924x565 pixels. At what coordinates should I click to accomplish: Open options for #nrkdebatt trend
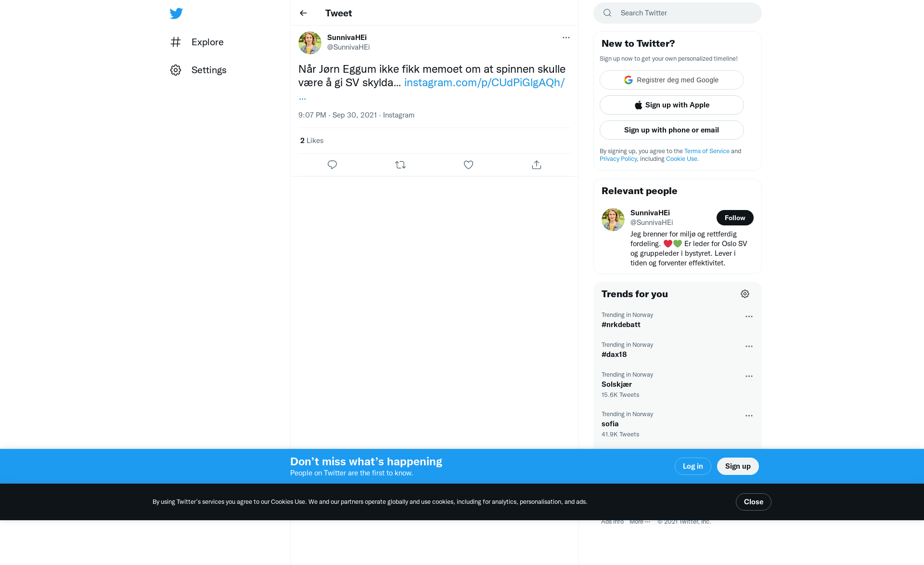(x=749, y=316)
